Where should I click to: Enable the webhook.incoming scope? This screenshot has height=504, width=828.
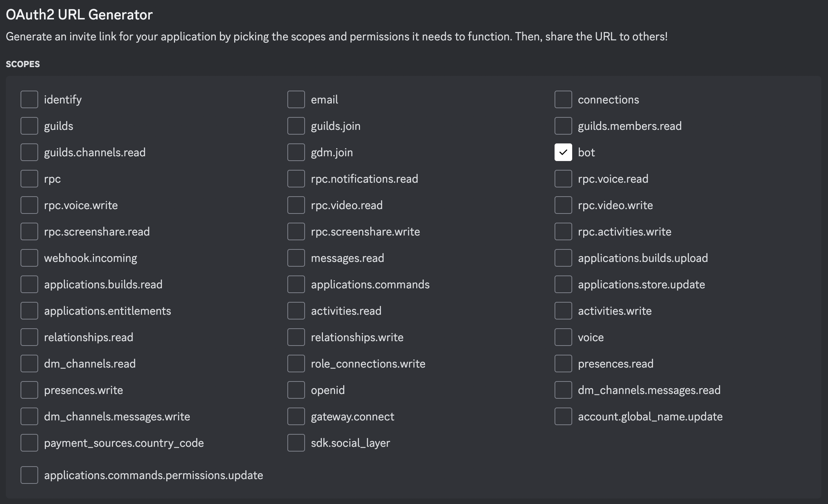point(29,258)
